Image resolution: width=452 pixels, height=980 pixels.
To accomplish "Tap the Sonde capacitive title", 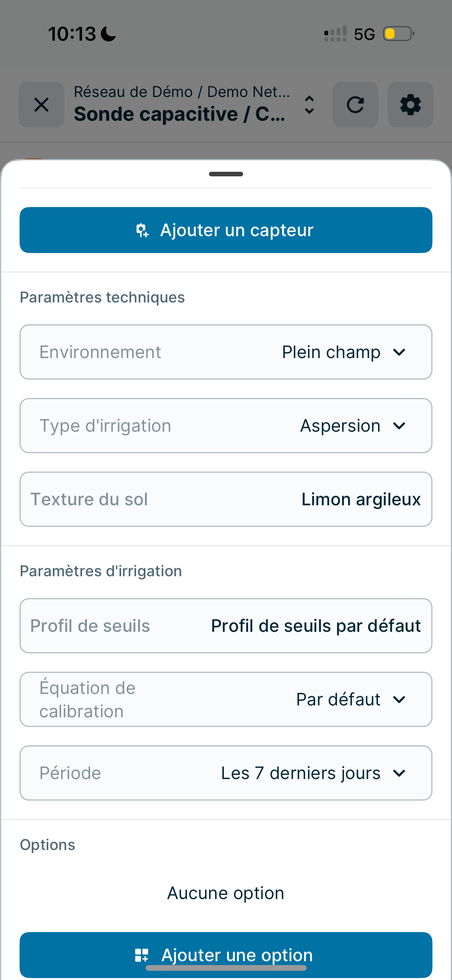I will 179,114.
